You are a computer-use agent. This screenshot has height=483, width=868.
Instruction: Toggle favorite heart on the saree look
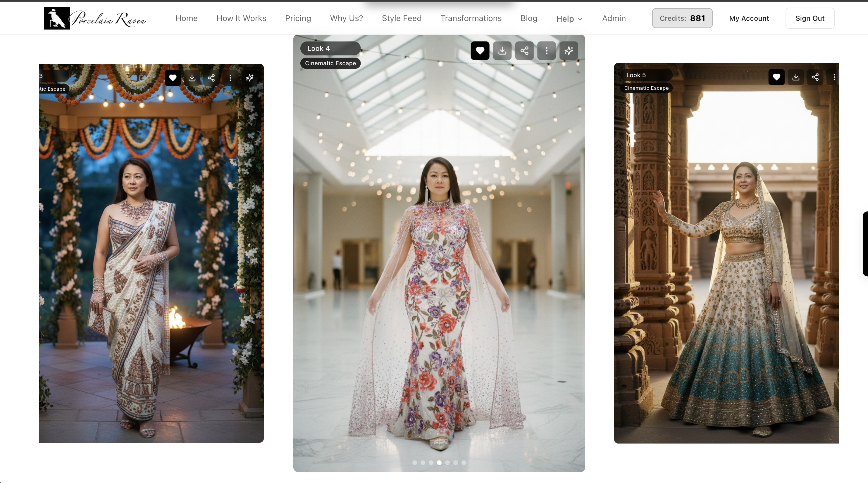click(173, 78)
